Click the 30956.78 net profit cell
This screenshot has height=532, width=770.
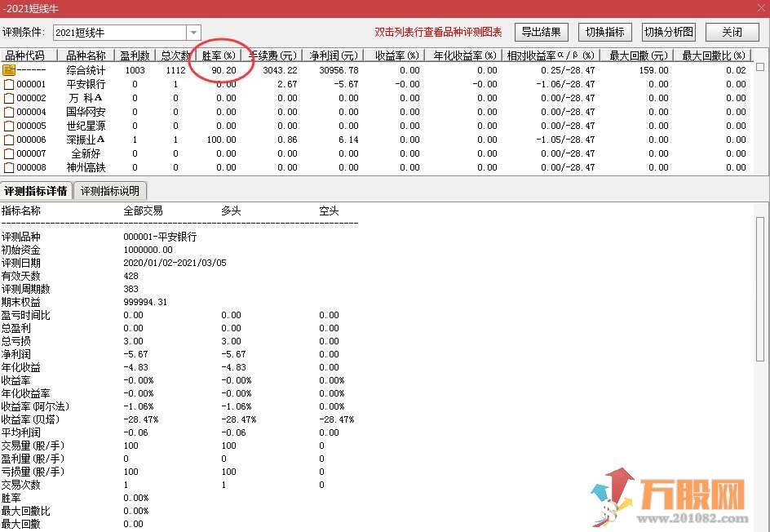[x=339, y=70]
